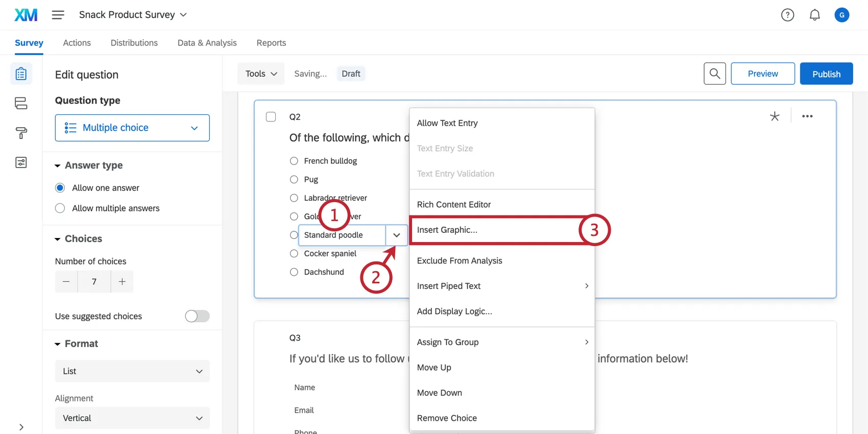This screenshot has width=868, height=434.
Task: Open the Vertical alignment dropdown
Action: point(132,418)
